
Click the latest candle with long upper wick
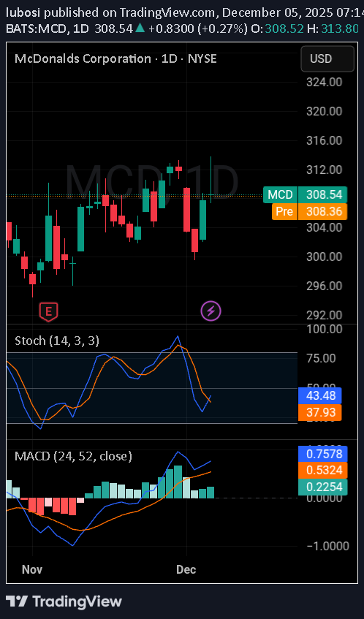point(211,180)
